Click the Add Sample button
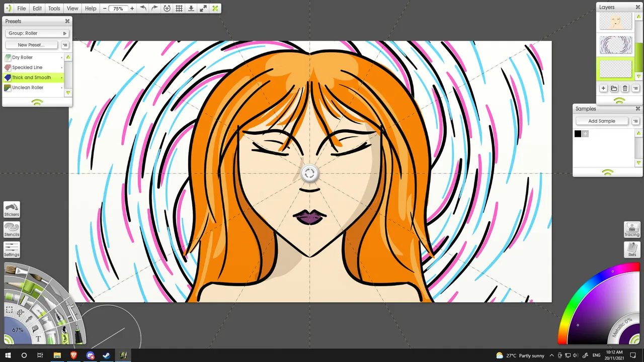Image resolution: width=644 pixels, height=362 pixels. (602, 121)
